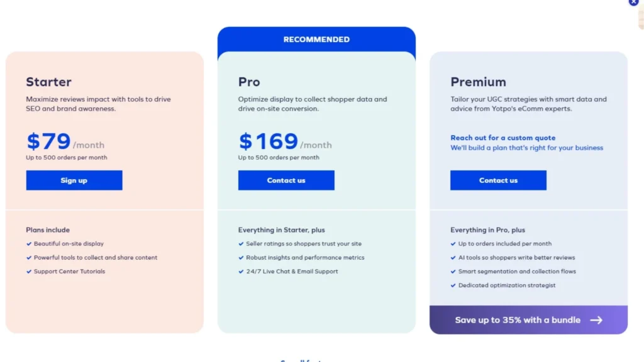644x362 pixels.
Task: Click checkmark icon next to "Robust insights and performance metrics"
Action: pos(241,258)
